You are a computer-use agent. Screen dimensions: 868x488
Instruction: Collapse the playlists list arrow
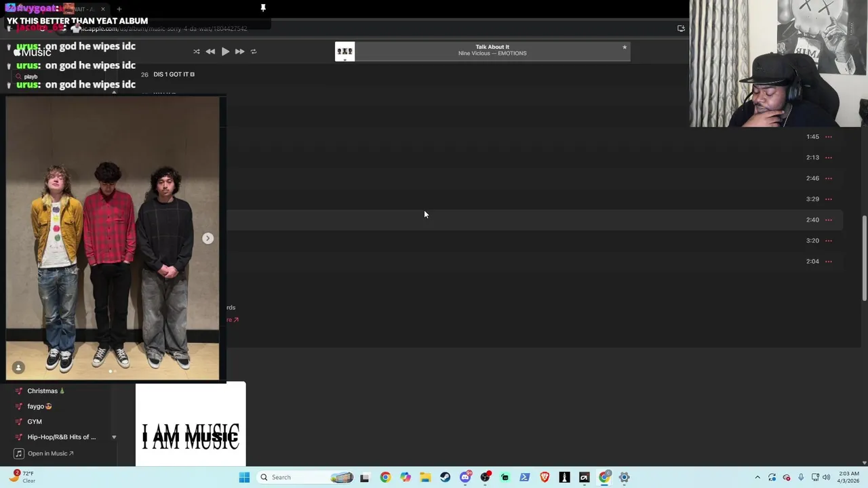pos(114,437)
